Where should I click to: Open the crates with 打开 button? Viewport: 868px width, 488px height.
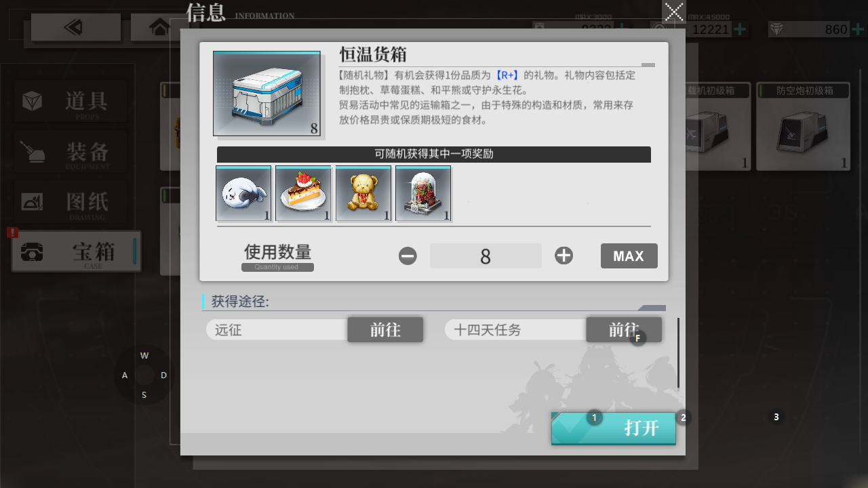[614, 428]
